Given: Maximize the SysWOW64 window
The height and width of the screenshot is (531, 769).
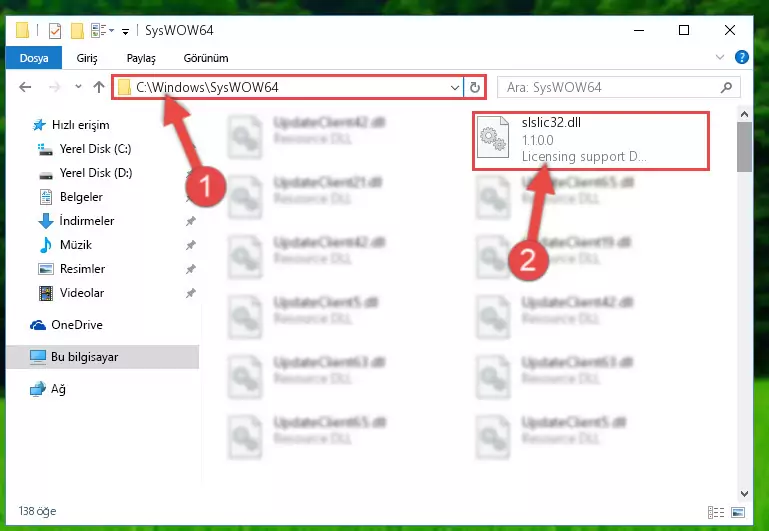Looking at the screenshot, I should click(684, 30).
